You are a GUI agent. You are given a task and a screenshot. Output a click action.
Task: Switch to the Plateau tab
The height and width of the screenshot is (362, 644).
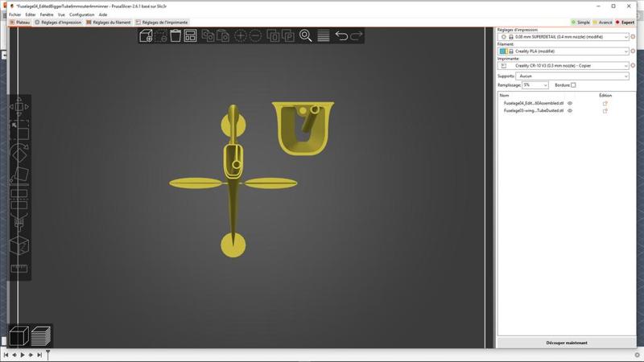tap(19, 23)
